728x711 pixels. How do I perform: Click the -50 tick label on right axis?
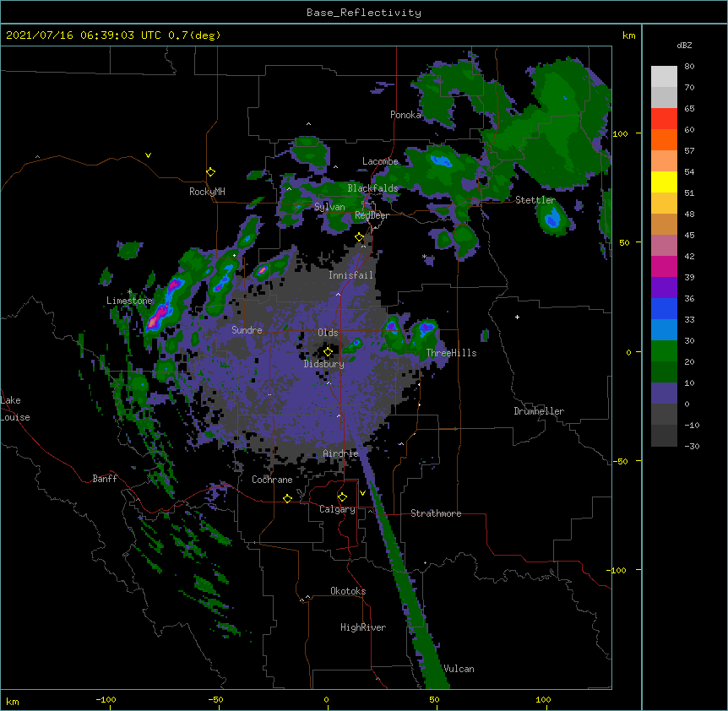click(620, 461)
